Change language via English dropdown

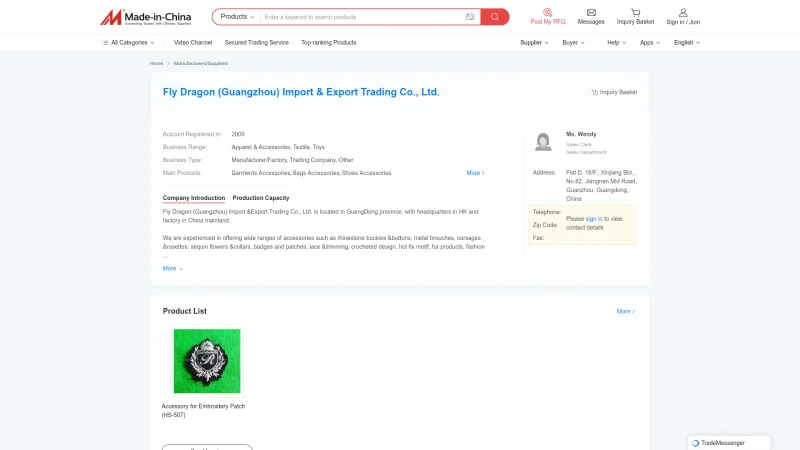tap(687, 43)
